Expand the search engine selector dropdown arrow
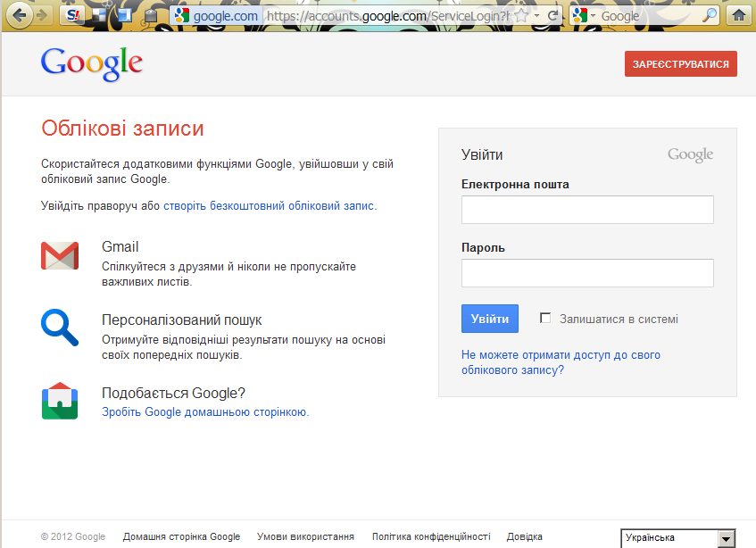Screen dimensions: 756x548 [x=593, y=16]
